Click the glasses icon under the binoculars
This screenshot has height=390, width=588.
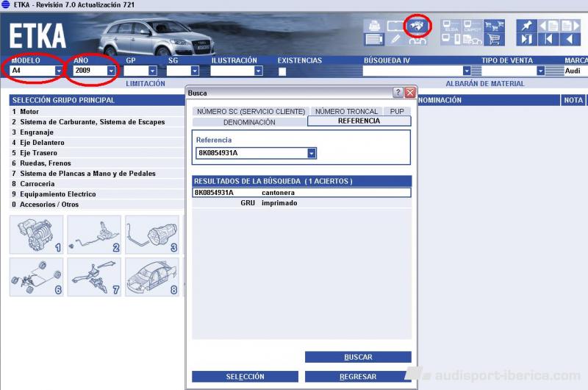pyautogui.click(x=417, y=40)
